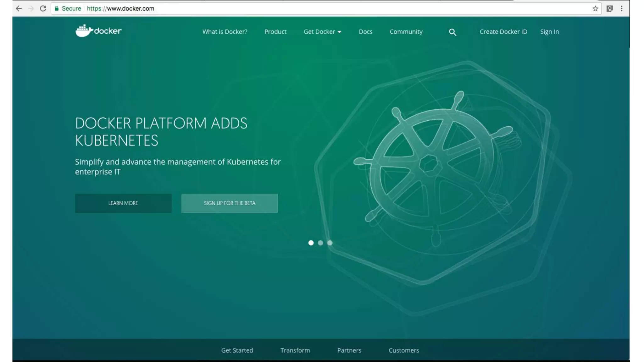The image size is (644, 362).
Task: Click the browser back arrow
Action: [x=19, y=8]
